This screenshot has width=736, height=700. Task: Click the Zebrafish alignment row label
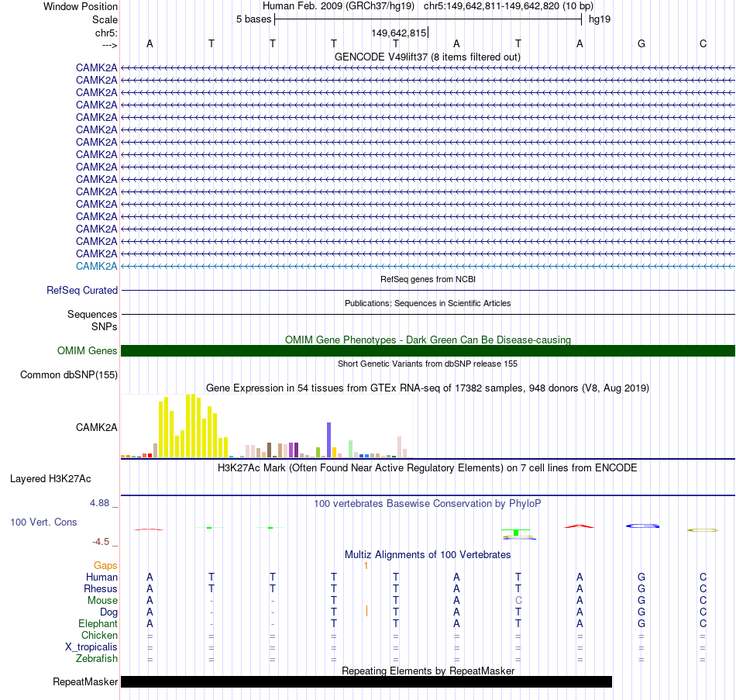click(x=97, y=659)
